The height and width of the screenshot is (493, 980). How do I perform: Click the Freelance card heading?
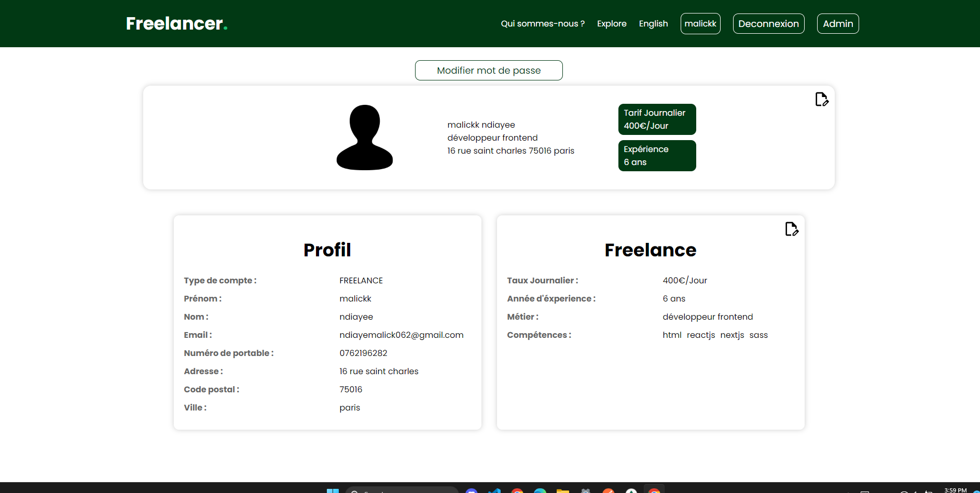651,250
